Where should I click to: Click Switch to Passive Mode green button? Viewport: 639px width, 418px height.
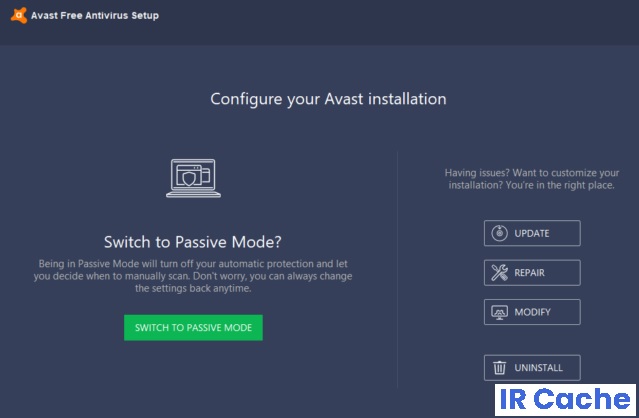point(193,328)
